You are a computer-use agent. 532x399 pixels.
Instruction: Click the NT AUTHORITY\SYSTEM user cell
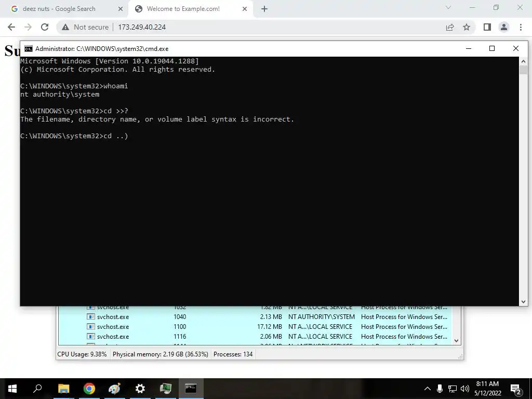coord(321,317)
